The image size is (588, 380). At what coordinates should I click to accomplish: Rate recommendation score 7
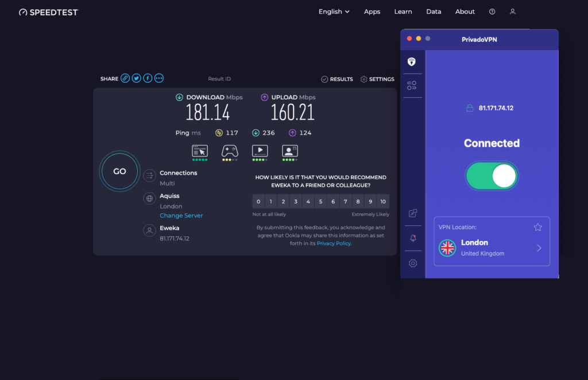click(x=345, y=202)
